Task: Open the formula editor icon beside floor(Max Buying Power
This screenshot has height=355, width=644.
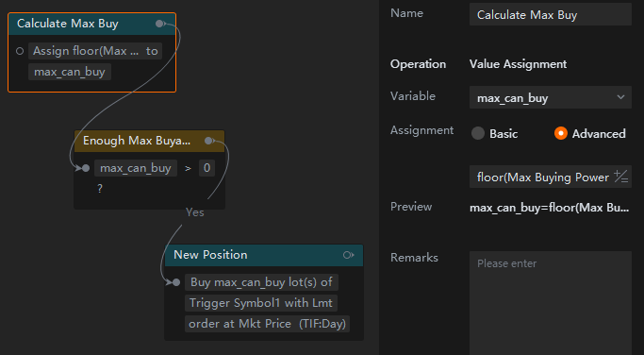Action: (620, 177)
